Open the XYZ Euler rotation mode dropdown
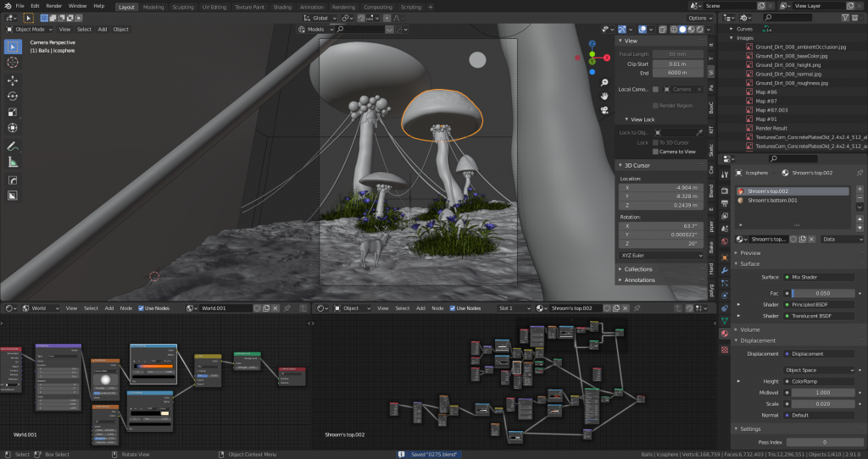This screenshot has width=868, height=459. [661, 256]
